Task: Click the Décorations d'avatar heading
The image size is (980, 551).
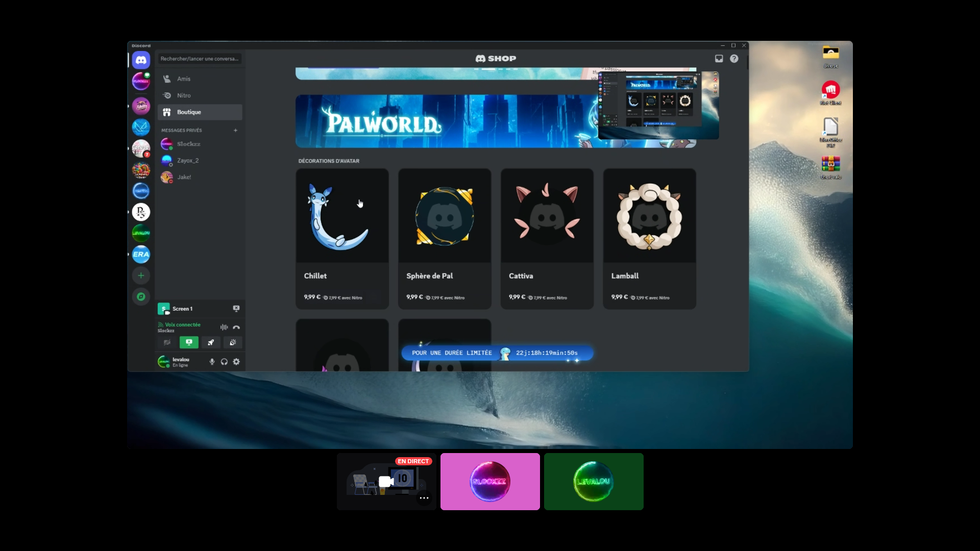Action: 329,161
